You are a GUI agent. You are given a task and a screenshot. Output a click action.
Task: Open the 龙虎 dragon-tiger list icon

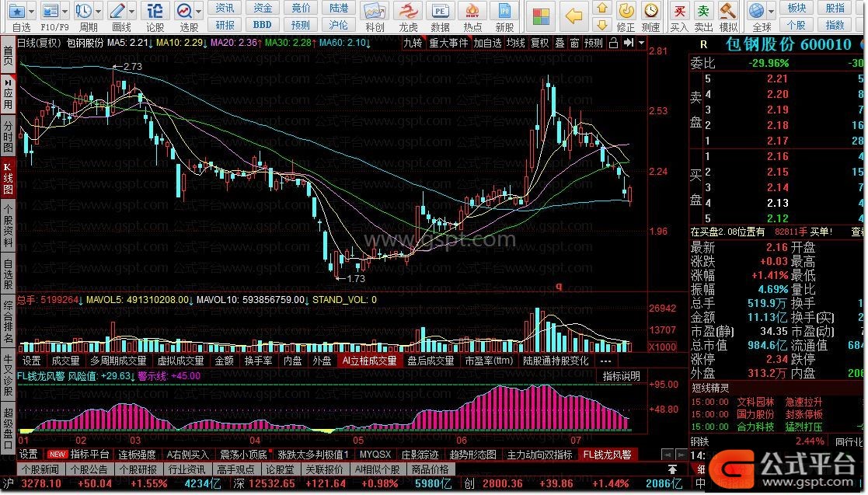coord(409,11)
